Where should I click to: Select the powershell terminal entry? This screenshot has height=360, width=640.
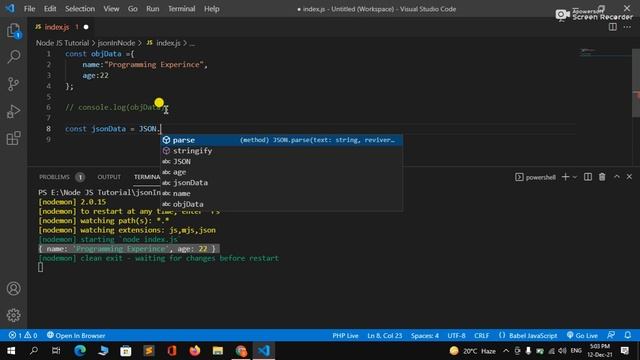pos(536,177)
